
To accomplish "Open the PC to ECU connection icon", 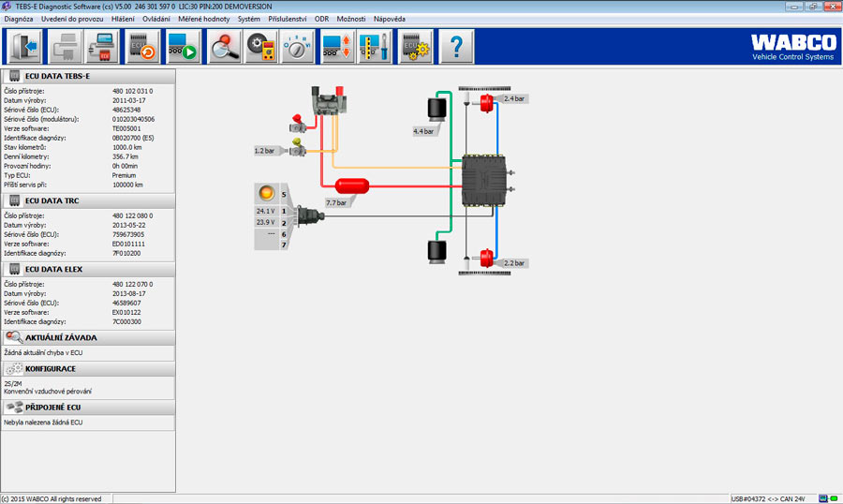I will [x=101, y=47].
